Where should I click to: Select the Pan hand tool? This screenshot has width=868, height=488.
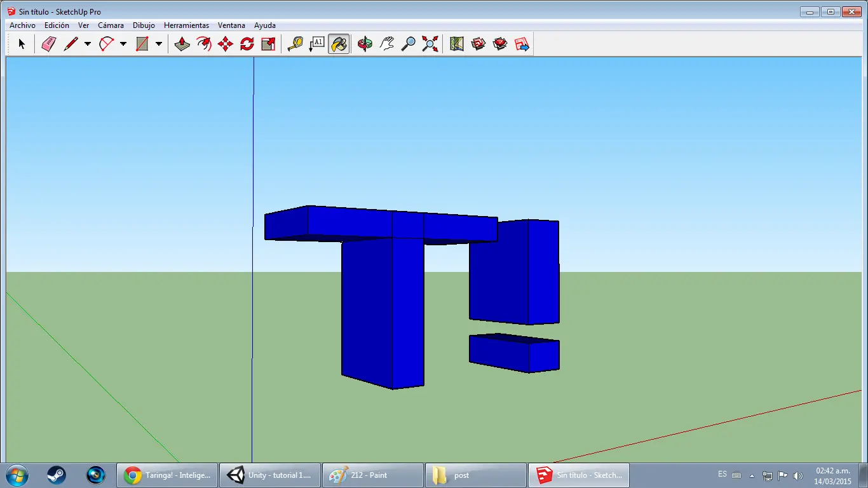point(386,44)
